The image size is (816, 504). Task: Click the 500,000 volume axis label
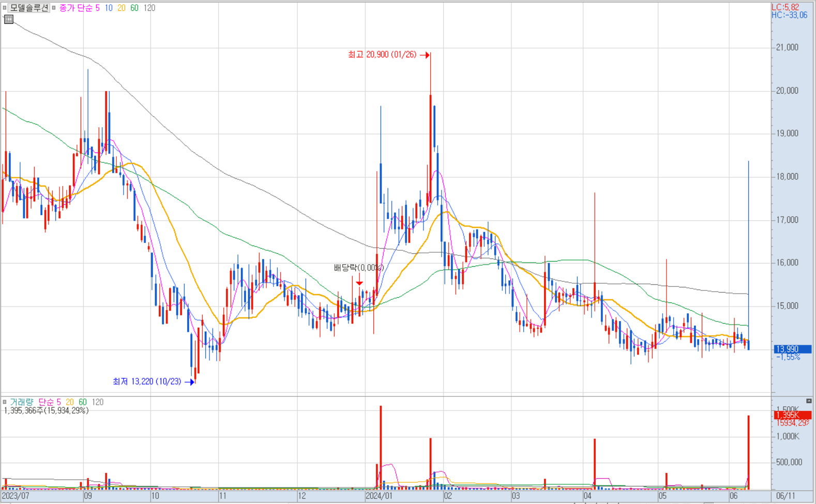point(789,463)
